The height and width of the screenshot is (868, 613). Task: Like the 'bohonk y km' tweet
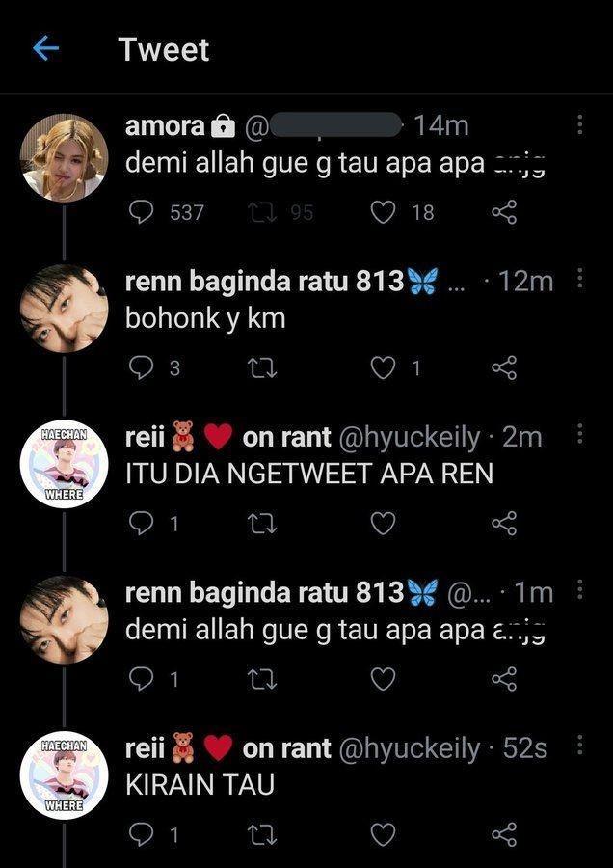(x=383, y=368)
